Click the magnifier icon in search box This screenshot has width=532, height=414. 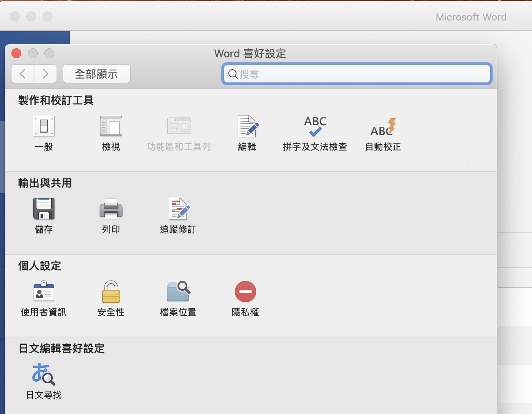[x=233, y=74]
